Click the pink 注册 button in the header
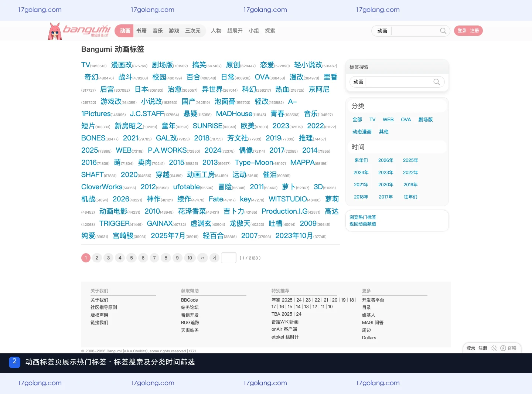This screenshot has width=532, height=394. point(475,31)
